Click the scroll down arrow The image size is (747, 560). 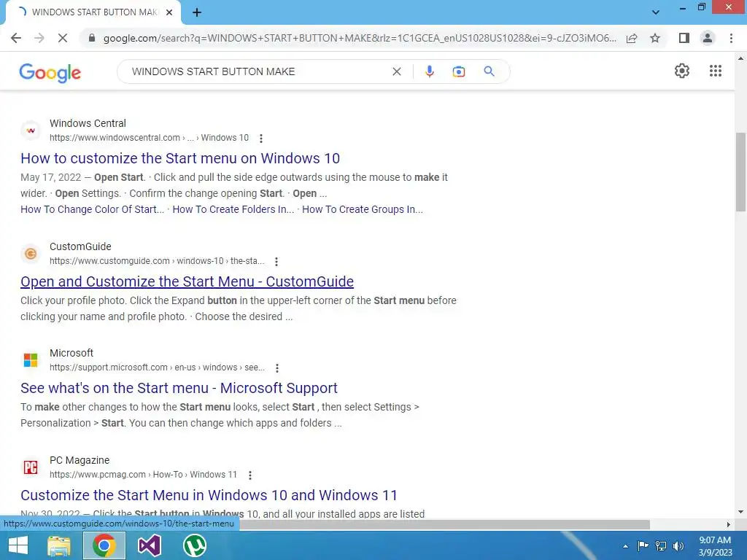(x=740, y=513)
